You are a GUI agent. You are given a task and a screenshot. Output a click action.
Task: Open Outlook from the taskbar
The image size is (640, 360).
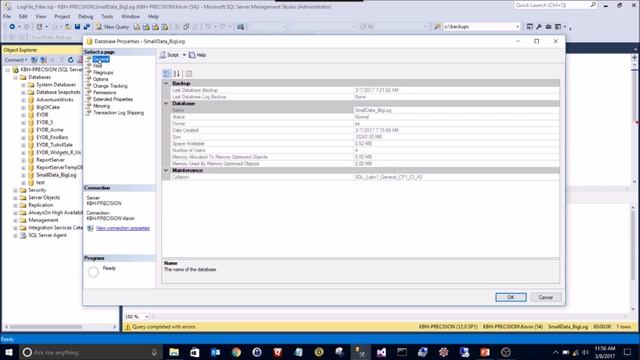pos(216,352)
